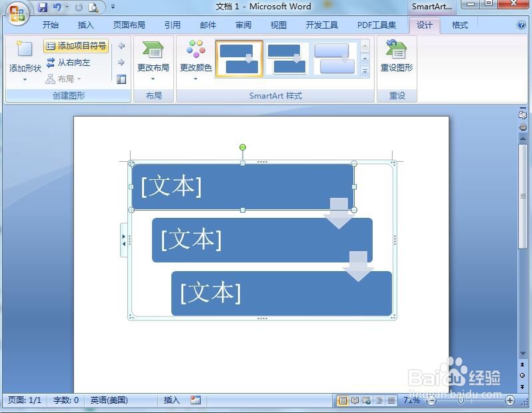This screenshot has height=413, width=532.
Task: Click the select browse object circle button
Action: [x=523, y=375]
